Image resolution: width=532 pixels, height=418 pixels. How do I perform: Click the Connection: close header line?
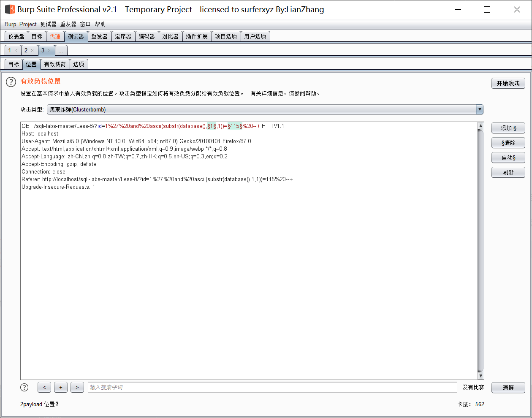43,171
